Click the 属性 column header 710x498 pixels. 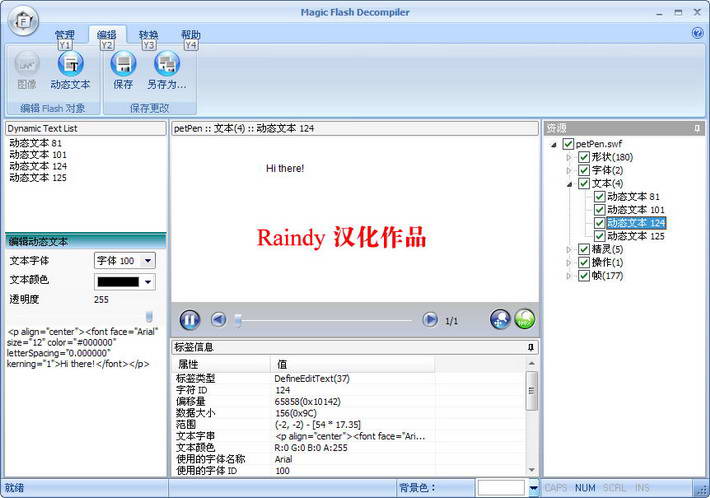221,364
